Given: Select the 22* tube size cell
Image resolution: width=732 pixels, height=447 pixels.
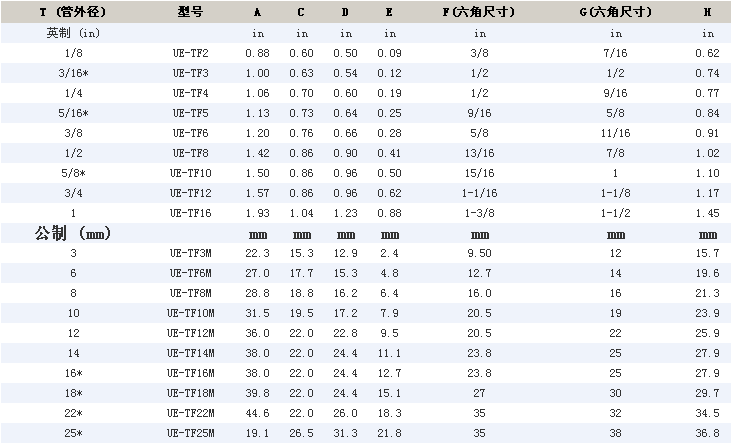Looking at the screenshot, I should [73, 413].
